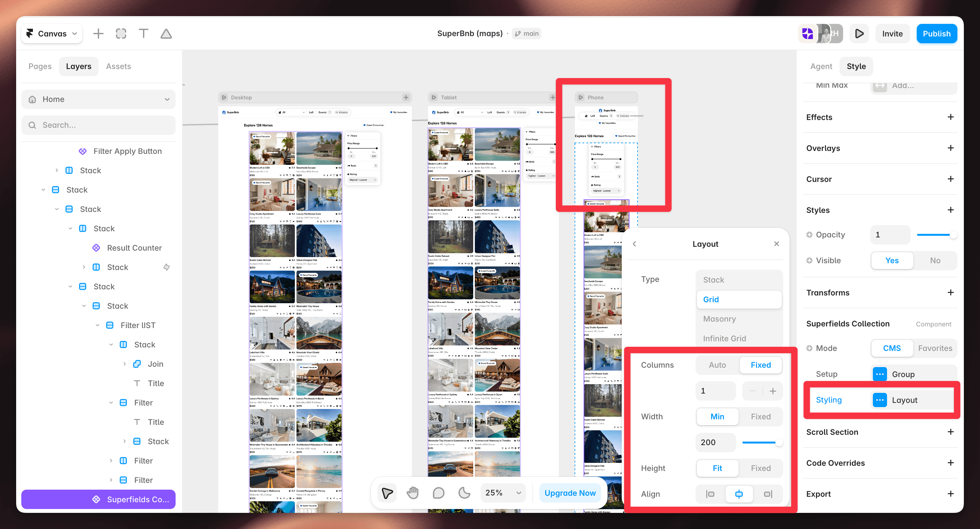The width and height of the screenshot is (980, 529).
Task: Open the 25% zoom dropdown
Action: coord(503,493)
